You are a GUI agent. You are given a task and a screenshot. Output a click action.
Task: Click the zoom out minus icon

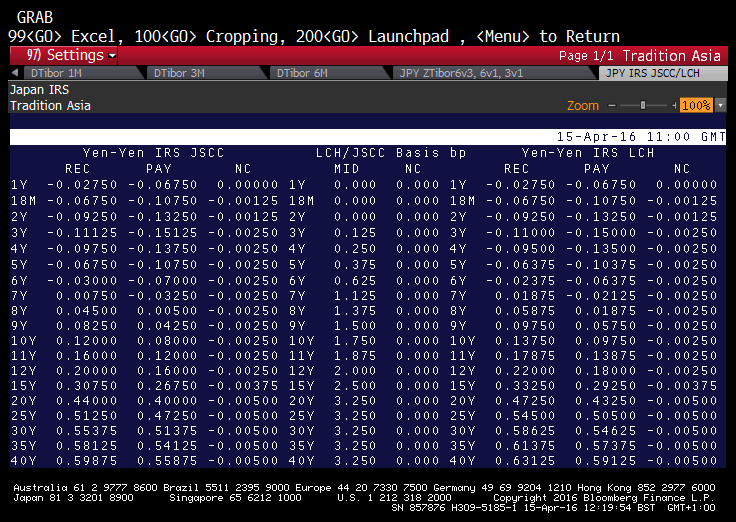click(612, 106)
